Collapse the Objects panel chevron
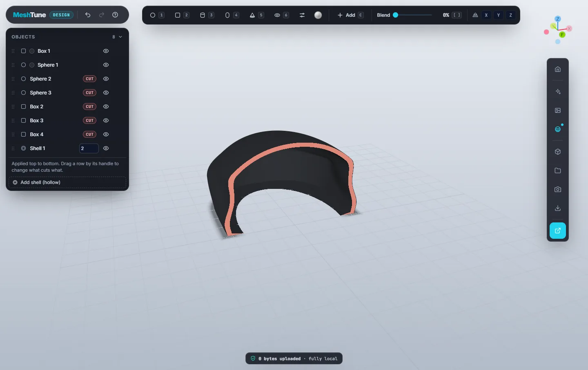Image resolution: width=588 pixels, height=370 pixels. tap(120, 37)
